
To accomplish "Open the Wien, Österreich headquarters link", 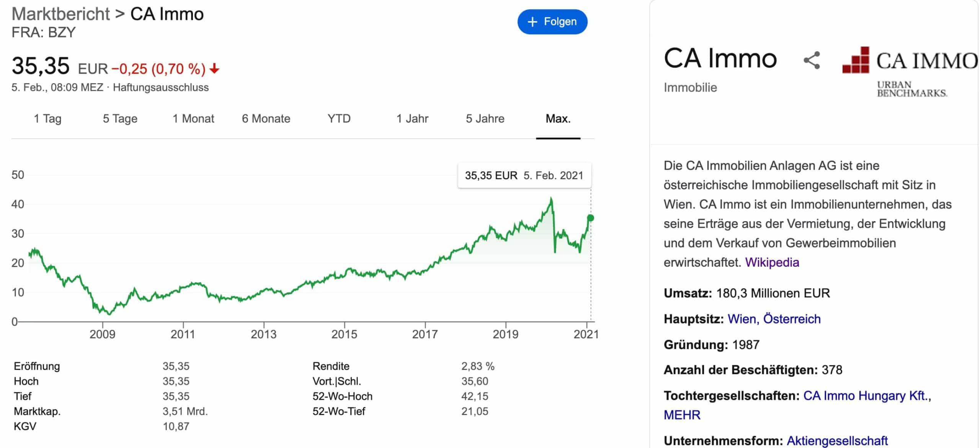I will pyautogui.click(x=774, y=319).
